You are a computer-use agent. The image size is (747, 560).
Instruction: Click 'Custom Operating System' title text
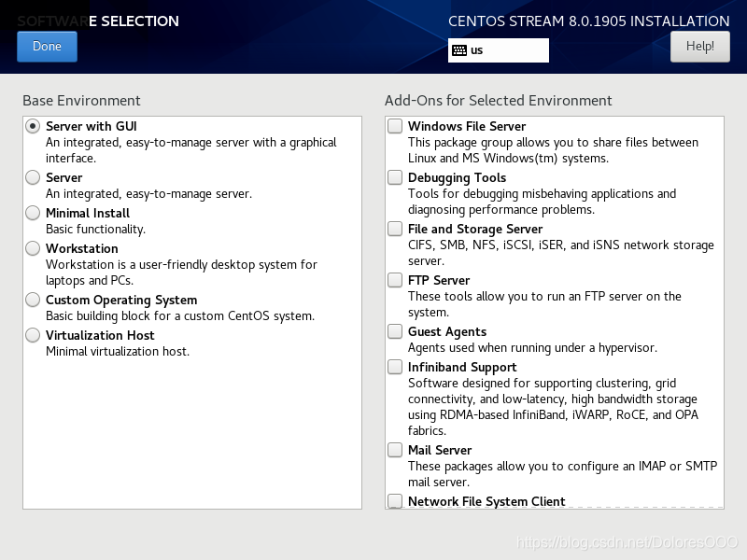point(121,300)
